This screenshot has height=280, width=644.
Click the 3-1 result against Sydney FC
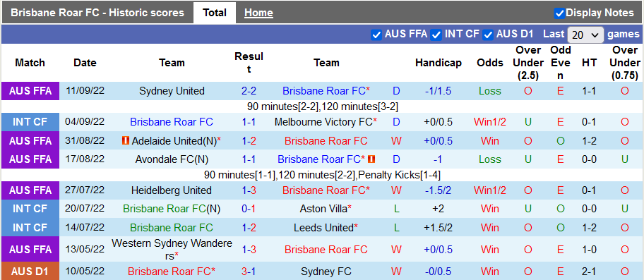coord(249,272)
